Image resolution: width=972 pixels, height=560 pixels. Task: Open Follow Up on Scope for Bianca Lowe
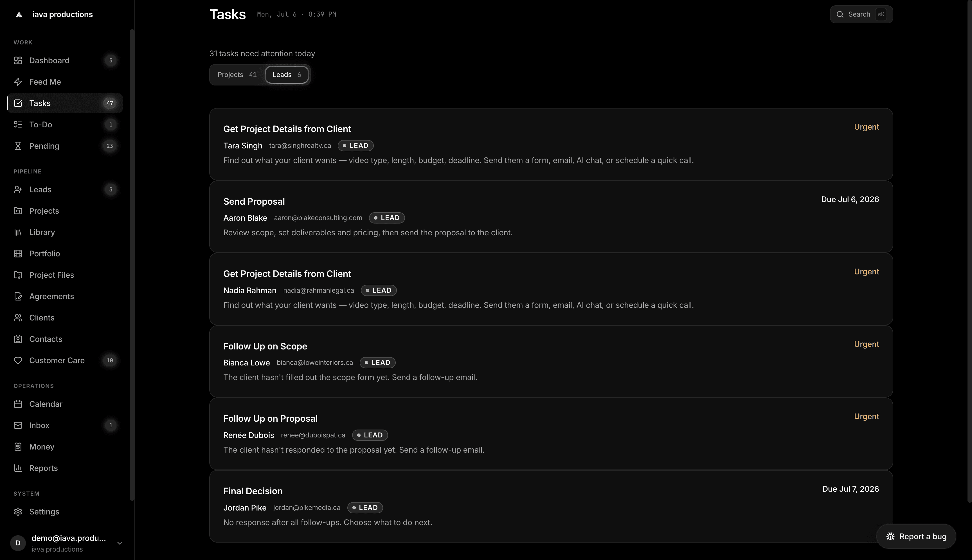[551, 361]
